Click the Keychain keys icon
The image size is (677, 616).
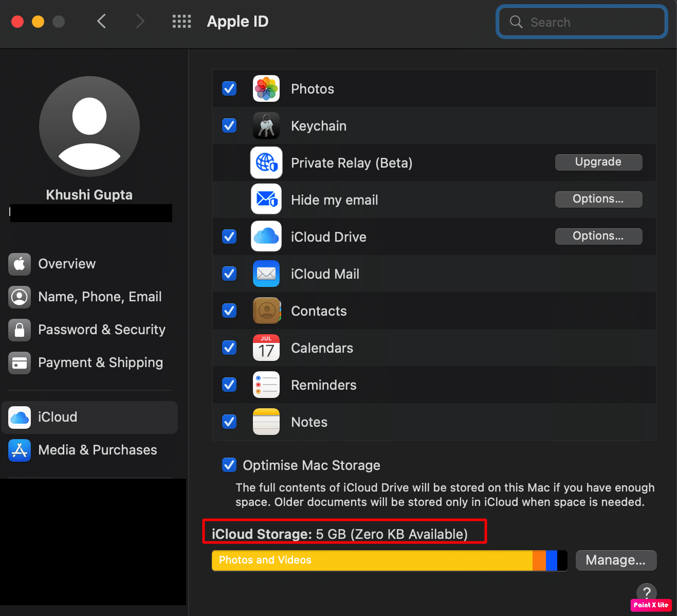point(266,125)
